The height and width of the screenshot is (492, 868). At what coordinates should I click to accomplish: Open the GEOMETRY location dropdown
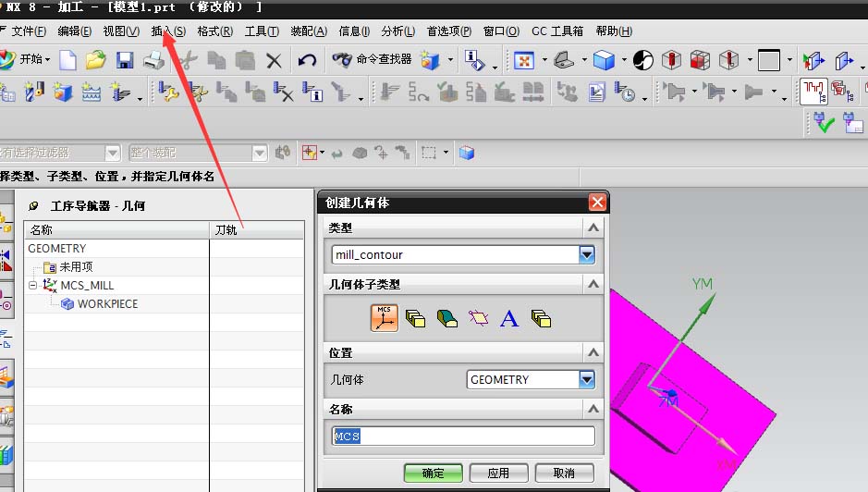(x=587, y=379)
